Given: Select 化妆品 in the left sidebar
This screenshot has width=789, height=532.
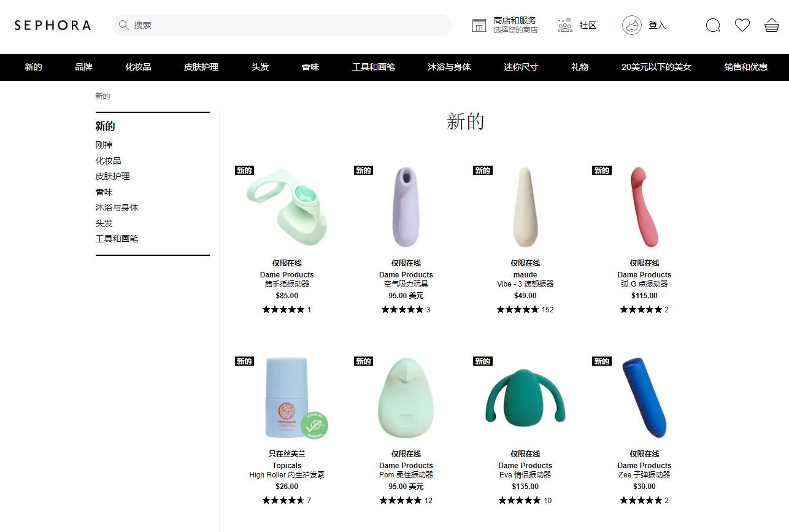Looking at the screenshot, I should (x=108, y=161).
